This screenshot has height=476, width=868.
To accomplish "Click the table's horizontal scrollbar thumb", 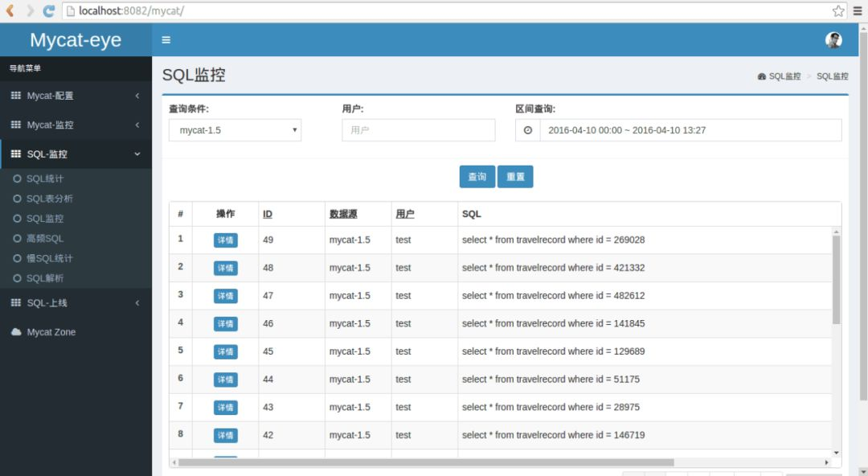I will pyautogui.click(x=426, y=462).
